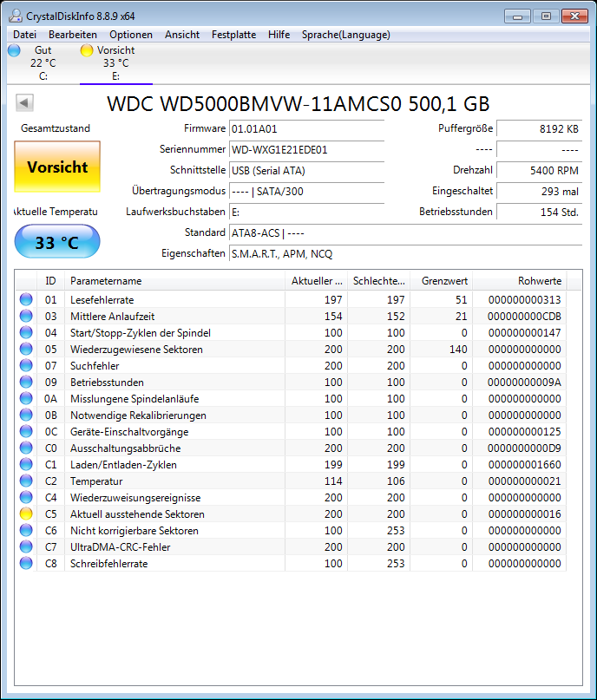Select the Vorsicht 33 °C drive E: tab
The height and width of the screenshot is (700, 597).
(x=115, y=63)
